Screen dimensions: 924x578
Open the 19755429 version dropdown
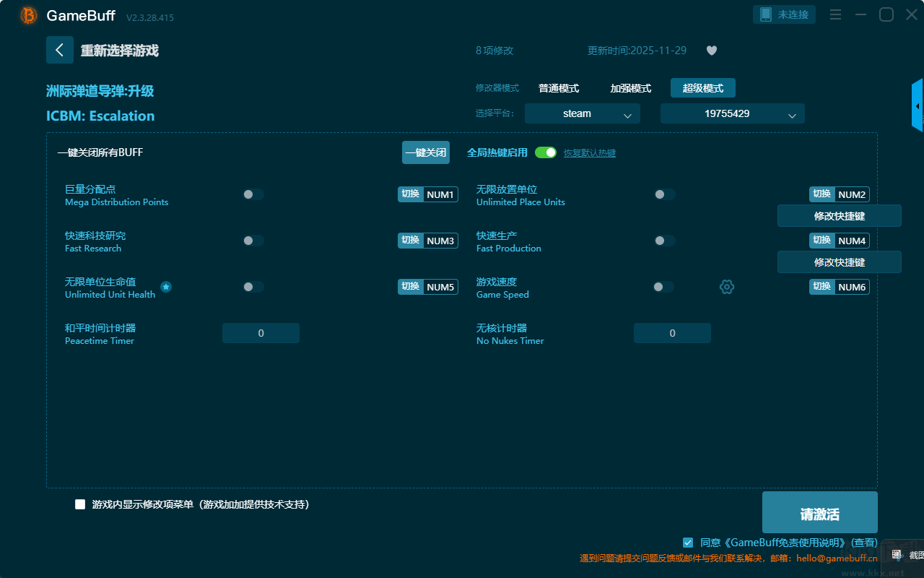733,113
